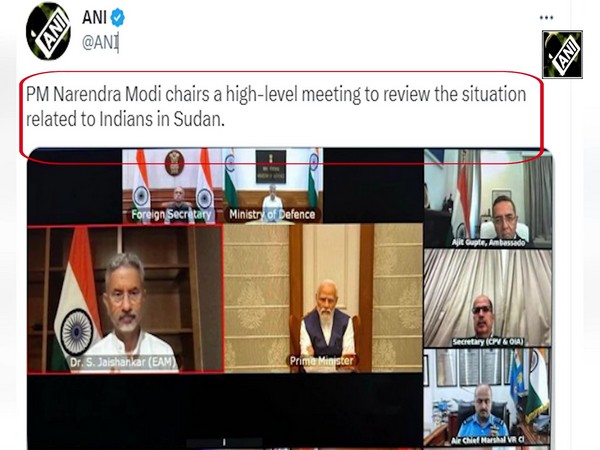The height and width of the screenshot is (450, 600).
Task: Click the Ministry of Defence name label
Action: (x=272, y=214)
